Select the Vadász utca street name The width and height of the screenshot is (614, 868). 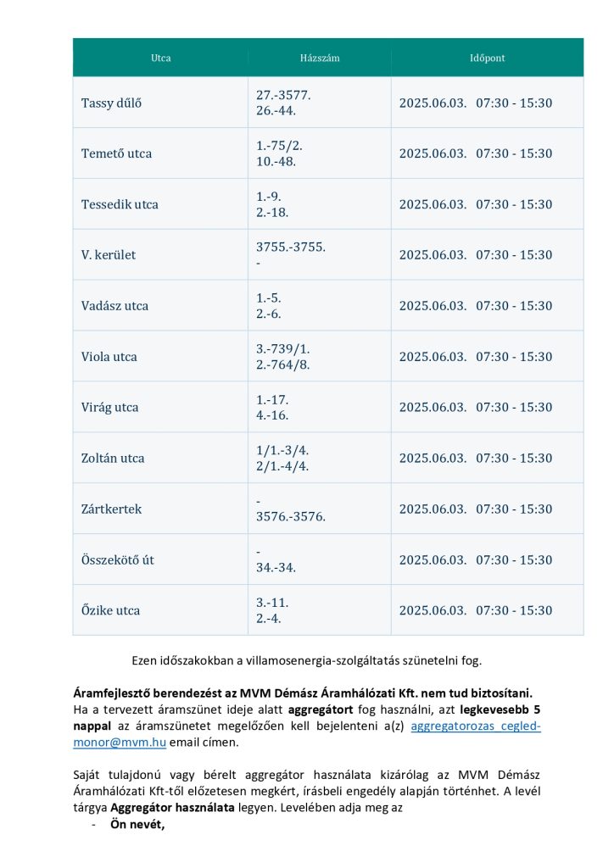pyautogui.click(x=114, y=305)
